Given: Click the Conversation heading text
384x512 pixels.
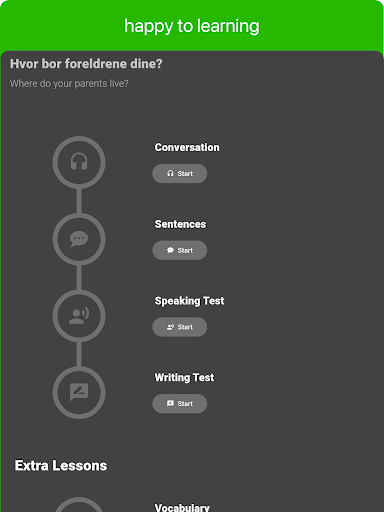Looking at the screenshot, I should click(187, 147).
